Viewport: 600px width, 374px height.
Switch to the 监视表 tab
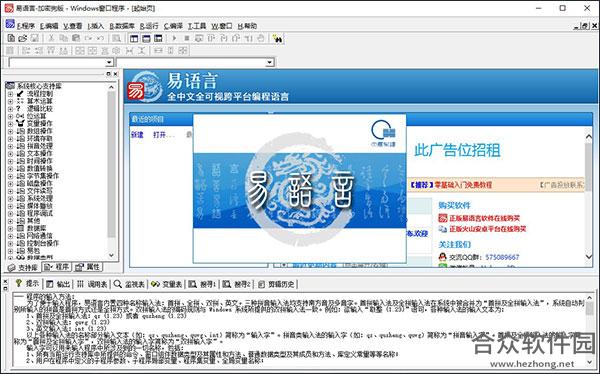[129, 284]
